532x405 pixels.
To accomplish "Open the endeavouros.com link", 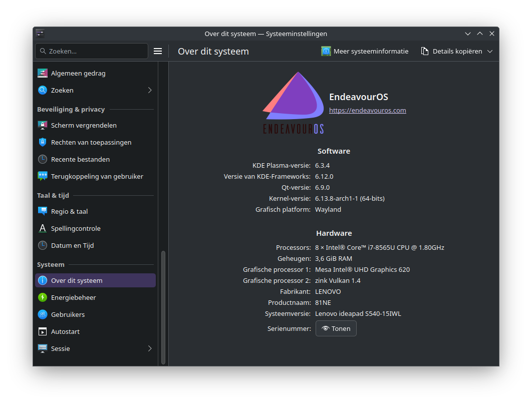I will (x=368, y=111).
